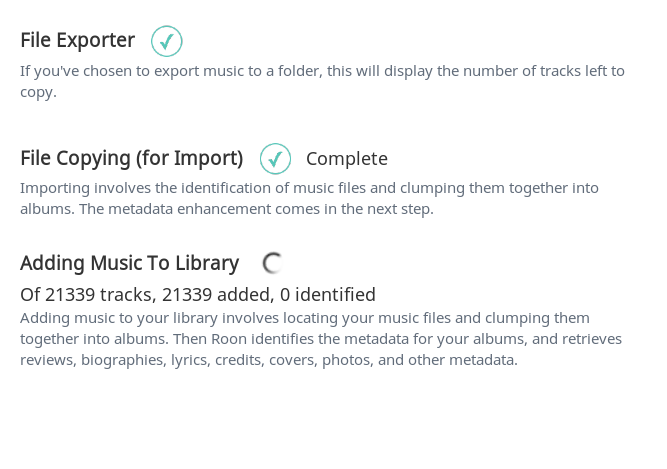Select the File Exporter heading
This screenshot has height=469, width=667.
click(77, 40)
